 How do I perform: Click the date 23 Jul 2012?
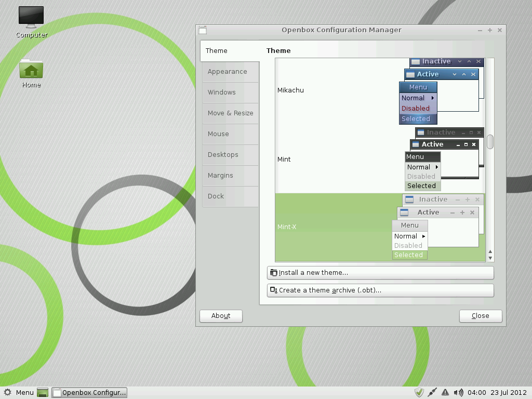click(x=508, y=393)
